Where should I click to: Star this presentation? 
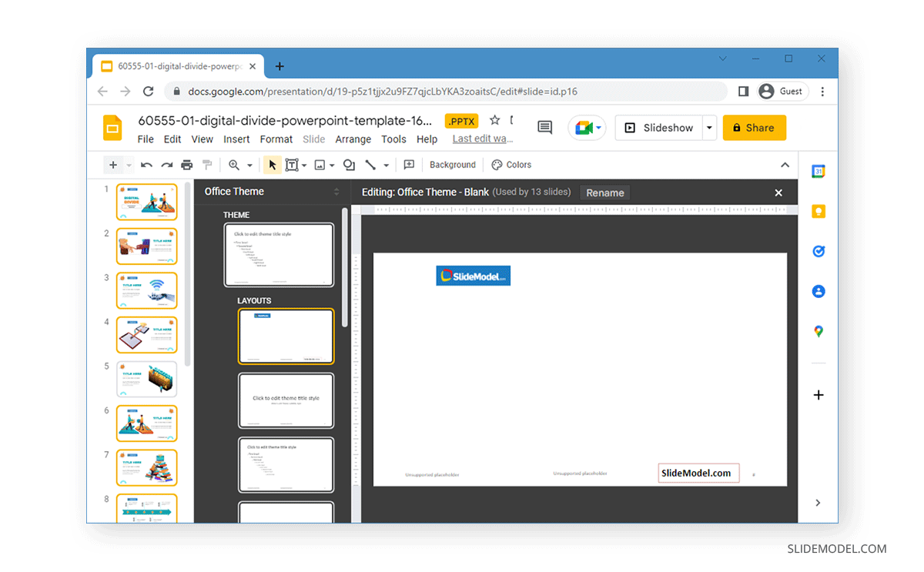(x=495, y=121)
